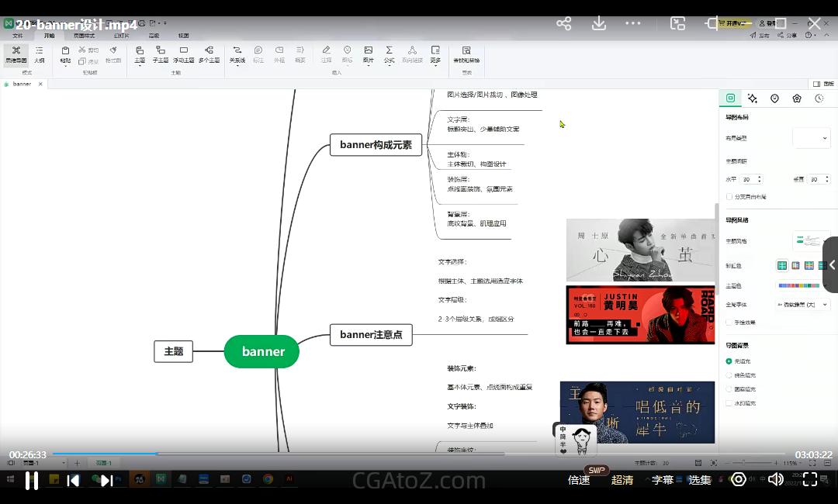This screenshot has height=504, width=838.
Task: Click the 倍速 playback speed button
Action: 579,480
